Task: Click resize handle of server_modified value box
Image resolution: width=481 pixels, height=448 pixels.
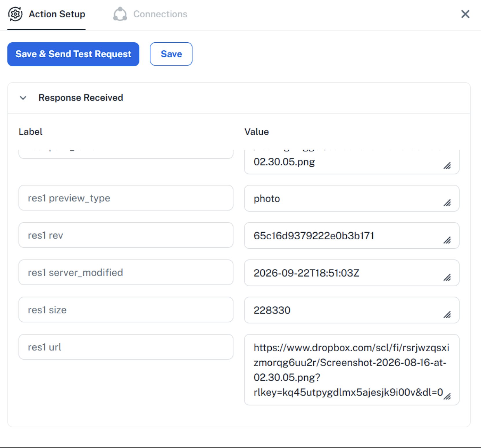Action: click(447, 277)
